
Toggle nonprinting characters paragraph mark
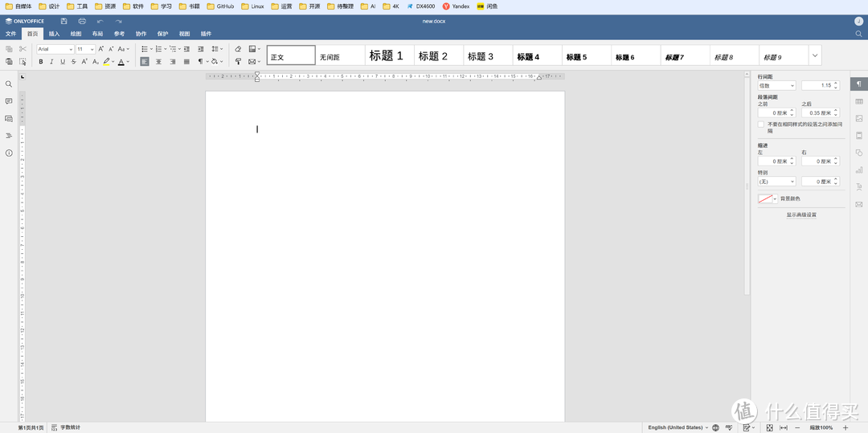(201, 62)
